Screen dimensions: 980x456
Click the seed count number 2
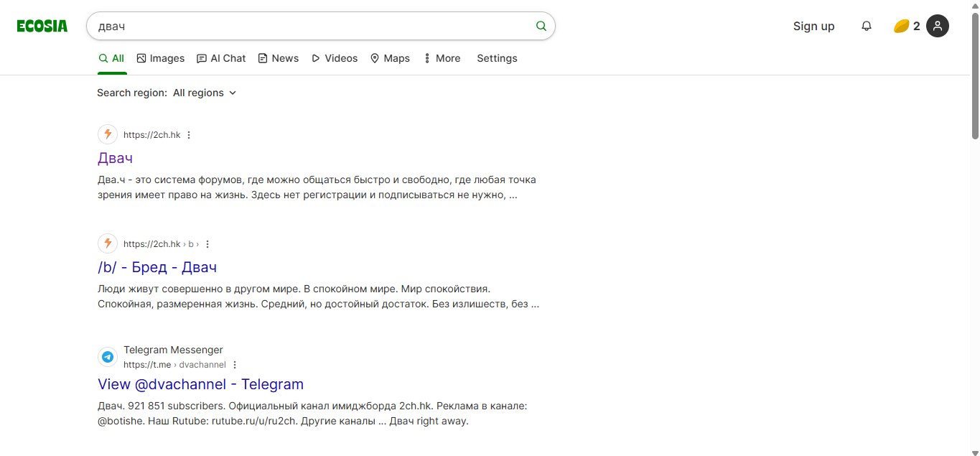(x=917, y=26)
